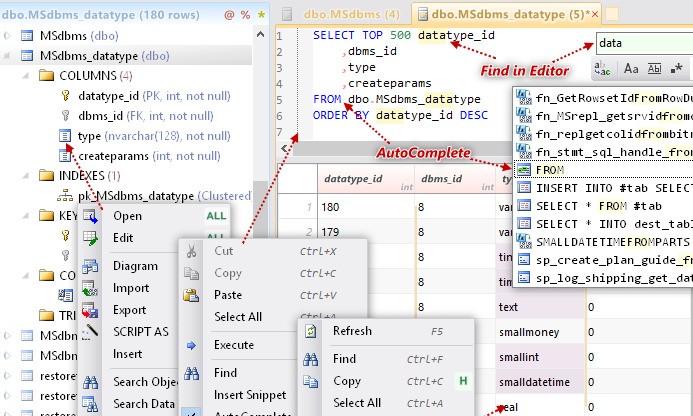Image resolution: width=693 pixels, height=416 pixels.
Task: Click the blank new tab button
Action: (x=612, y=14)
